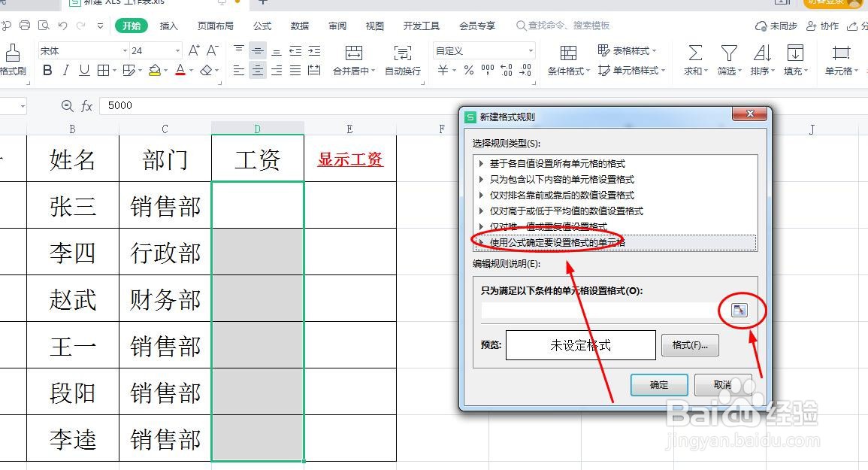Click 确定 (OK) button
Image resolution: width=868 pixels, height=470 pixels.
(659, 384)
